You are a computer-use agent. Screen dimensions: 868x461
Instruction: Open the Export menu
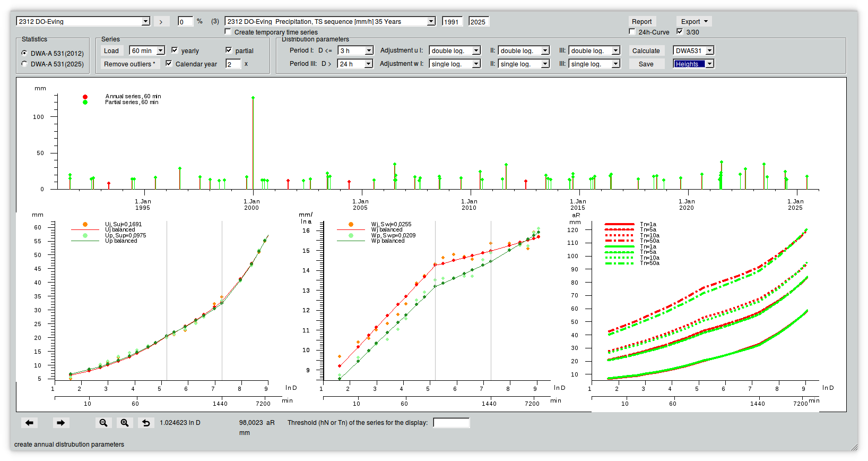[694, 22]
